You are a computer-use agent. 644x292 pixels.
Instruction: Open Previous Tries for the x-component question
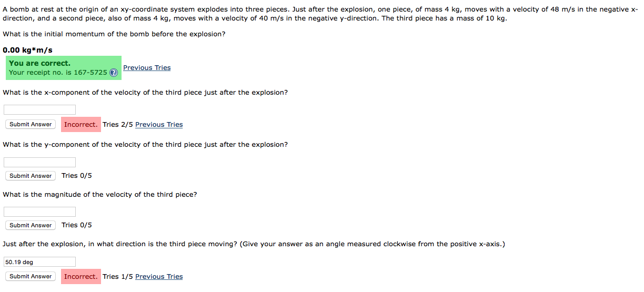click(x=159, y=125)
